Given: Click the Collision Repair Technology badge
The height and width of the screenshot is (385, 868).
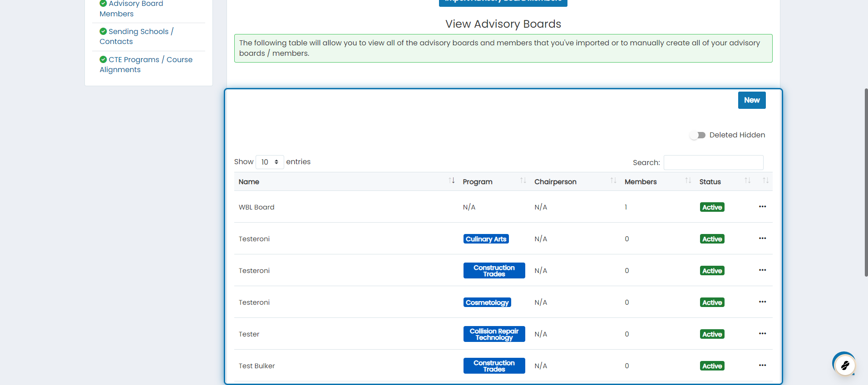Looking at the screenshot, I should (494, 334).
